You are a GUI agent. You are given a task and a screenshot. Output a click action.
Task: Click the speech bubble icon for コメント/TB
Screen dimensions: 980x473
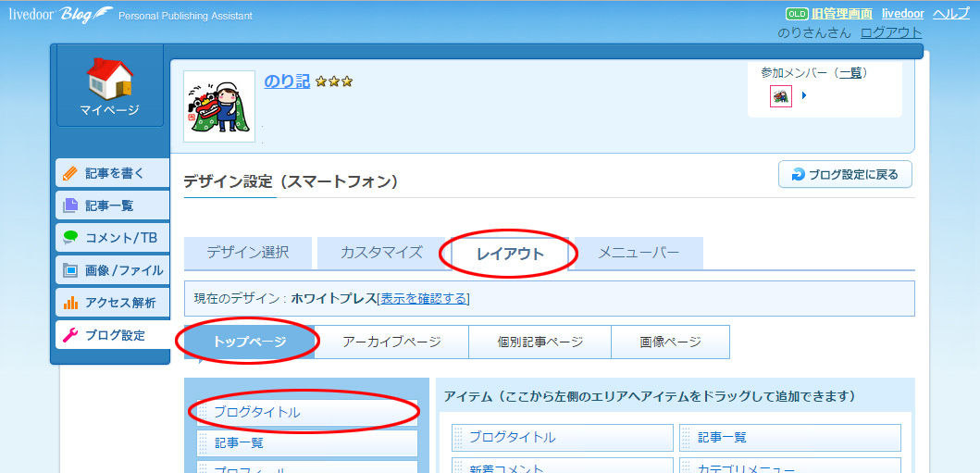click(x=70, y=238)
